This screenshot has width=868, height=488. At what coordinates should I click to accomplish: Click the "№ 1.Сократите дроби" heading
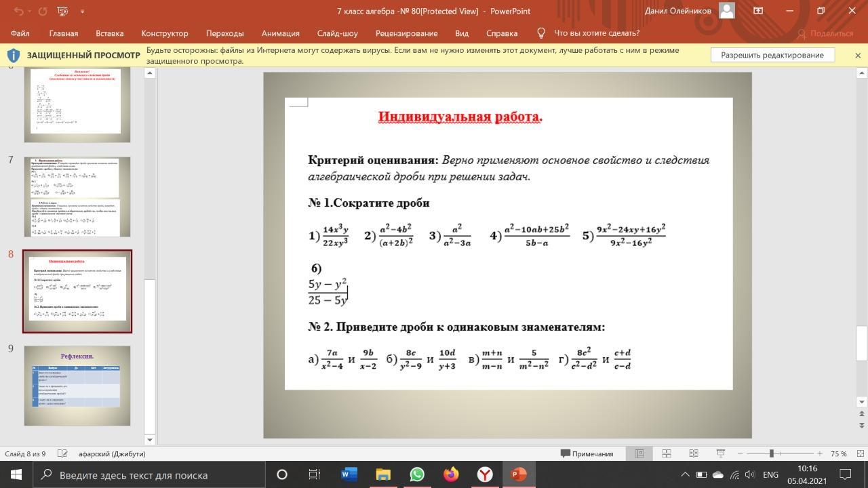point(369,203)
